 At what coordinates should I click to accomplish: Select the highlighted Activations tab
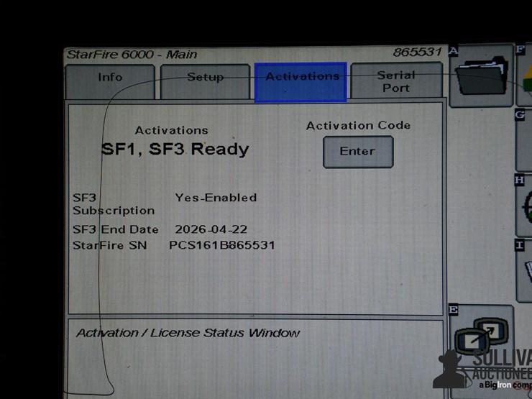point(301,81)
